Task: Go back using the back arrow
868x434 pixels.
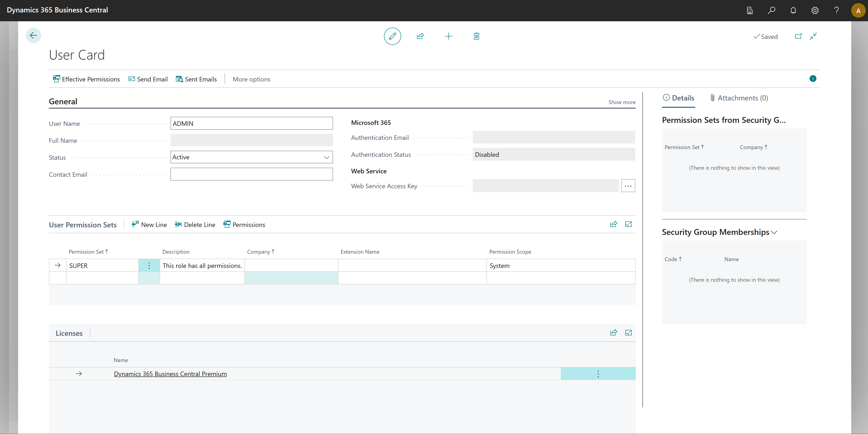Action: 33,35
